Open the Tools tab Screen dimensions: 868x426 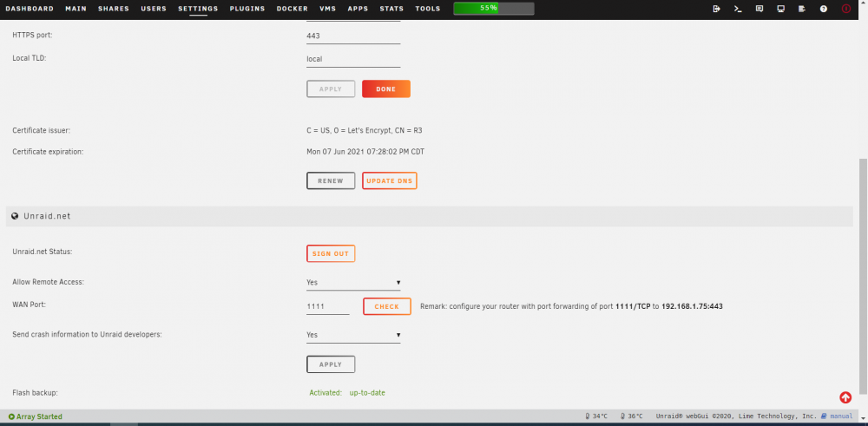pyautogui.click(x=428, y=9)
